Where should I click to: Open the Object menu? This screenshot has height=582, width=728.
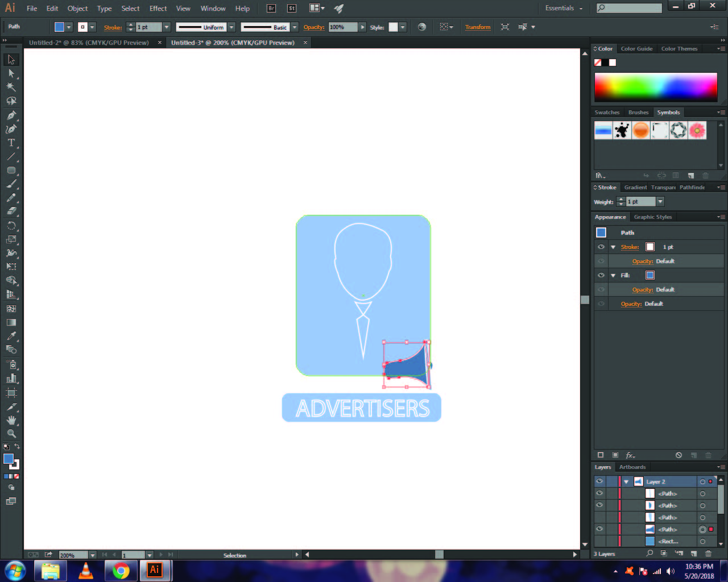(x=77, y=9)
